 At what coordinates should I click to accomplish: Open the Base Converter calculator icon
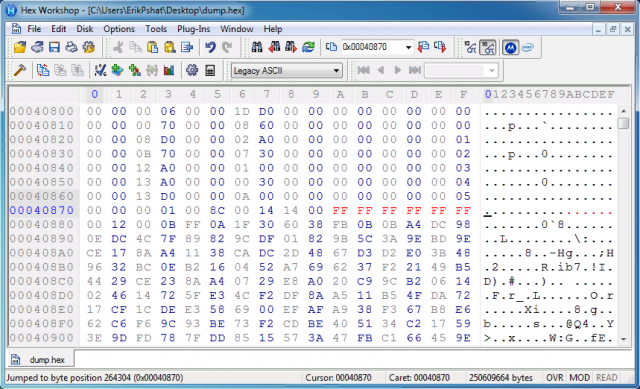(209, 70)
